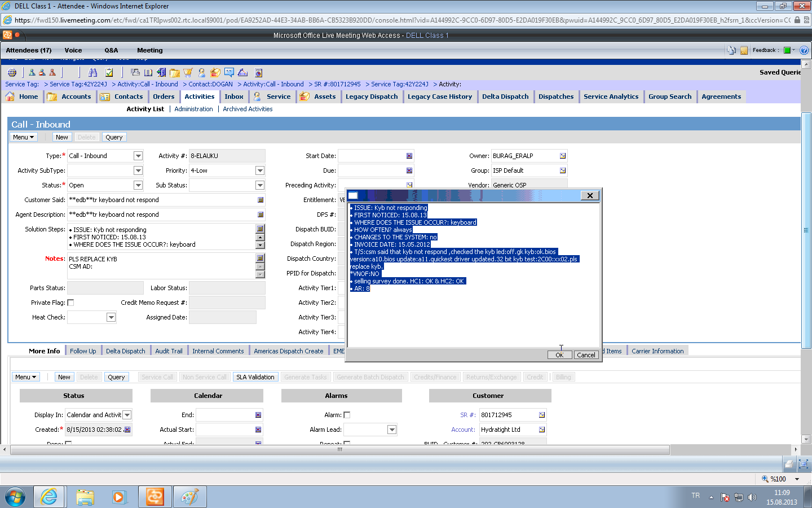812x508 pixels.
Task: Open the Notes text editor icon
Action: (x=260, y=258)
